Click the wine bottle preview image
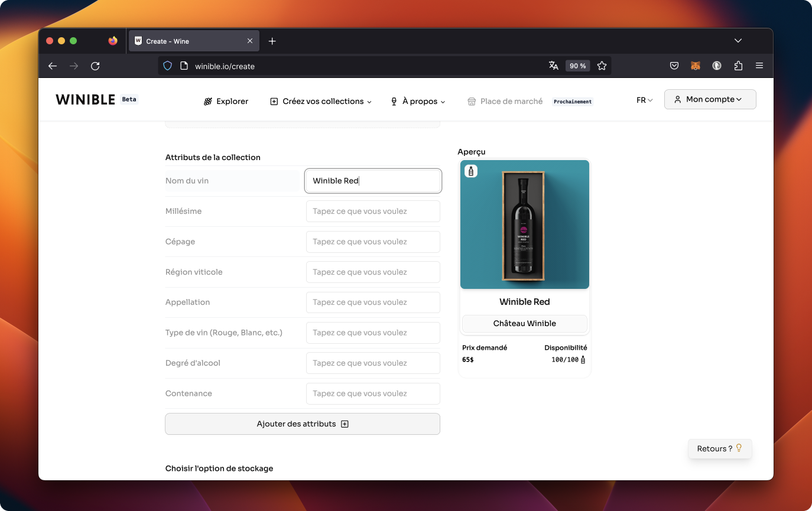 [x=525, y=224]
